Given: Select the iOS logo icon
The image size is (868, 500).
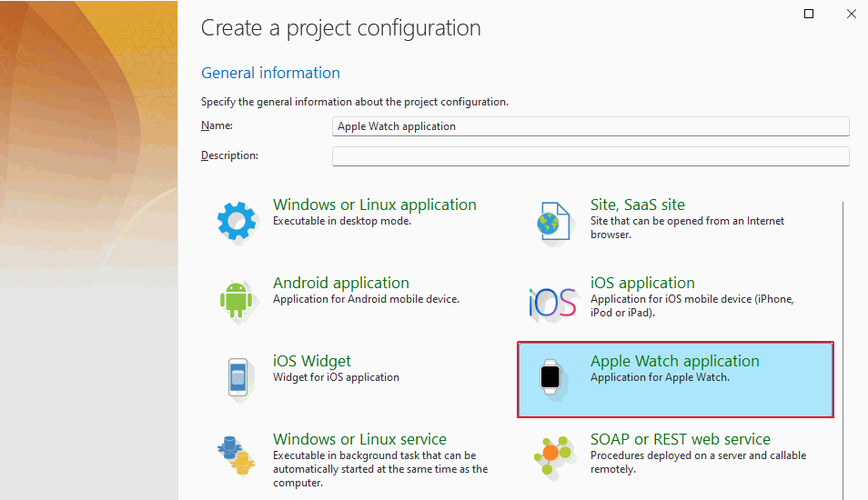Looking at the screenshot, I should pos(552,303).
